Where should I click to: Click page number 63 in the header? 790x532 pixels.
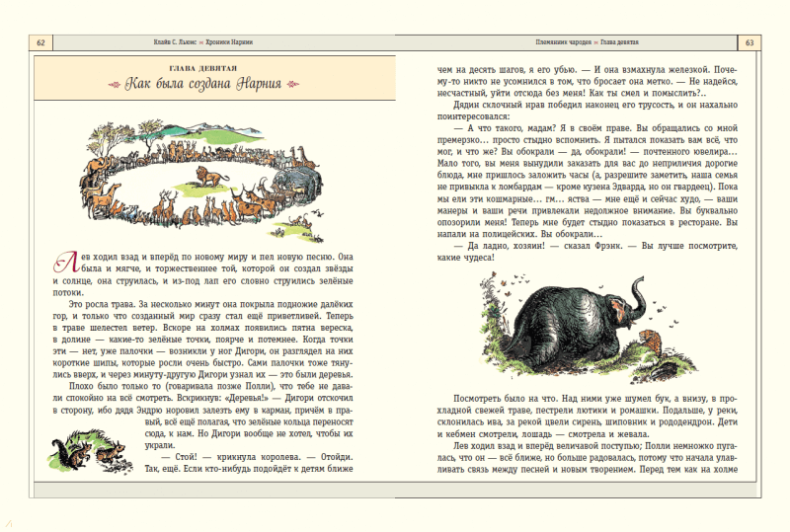750,42
